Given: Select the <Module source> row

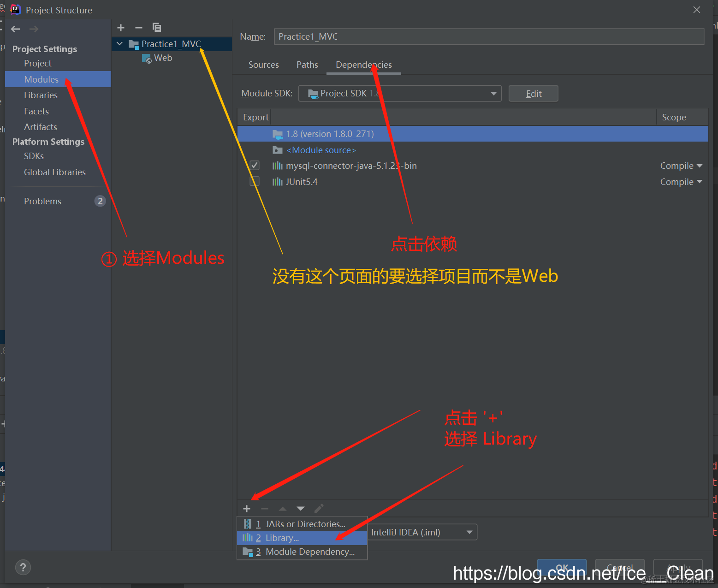Looking at the screenshot, I should (x=473, y=150).
